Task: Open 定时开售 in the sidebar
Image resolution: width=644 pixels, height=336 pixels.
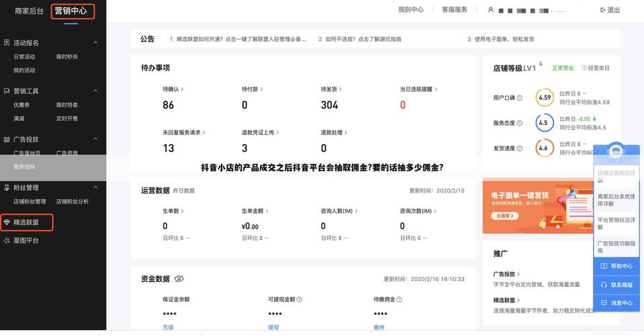Action: tap(67, 119)
